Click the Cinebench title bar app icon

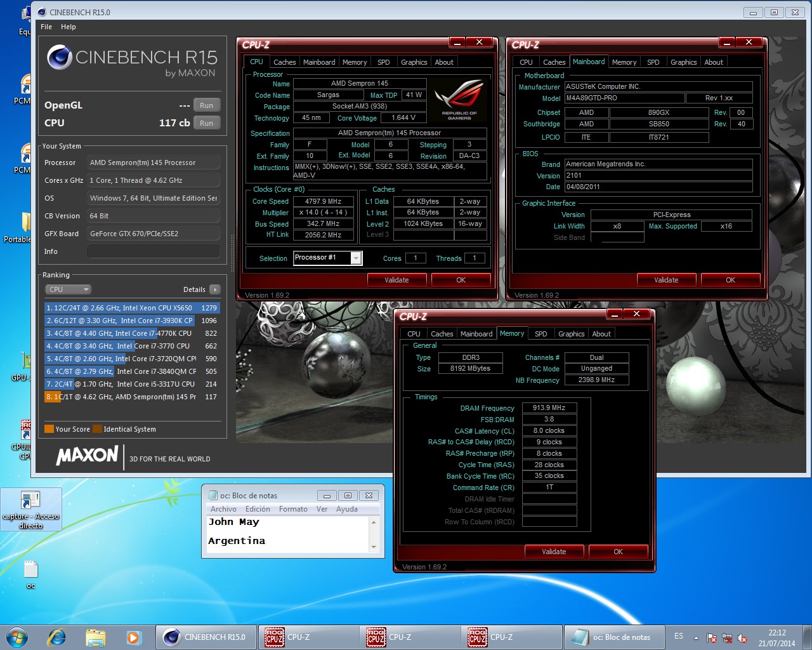pyautogui.click(x=42, y=12)
